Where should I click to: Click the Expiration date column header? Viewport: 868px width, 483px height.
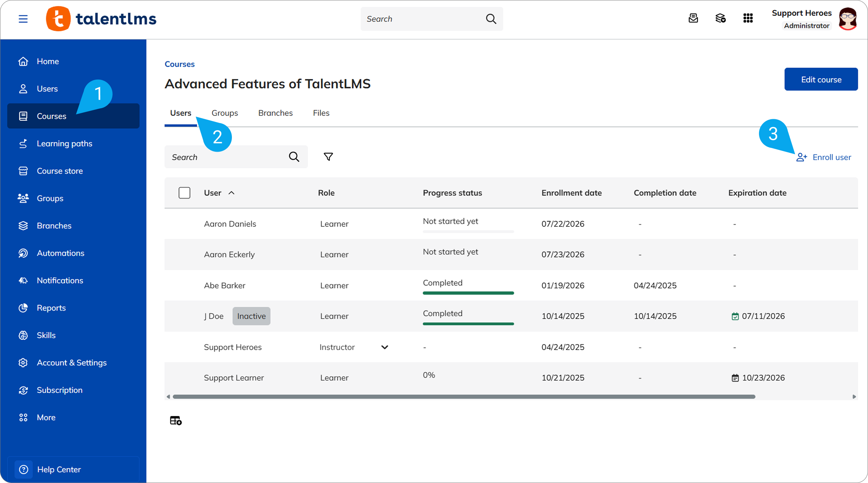(758, 193)
